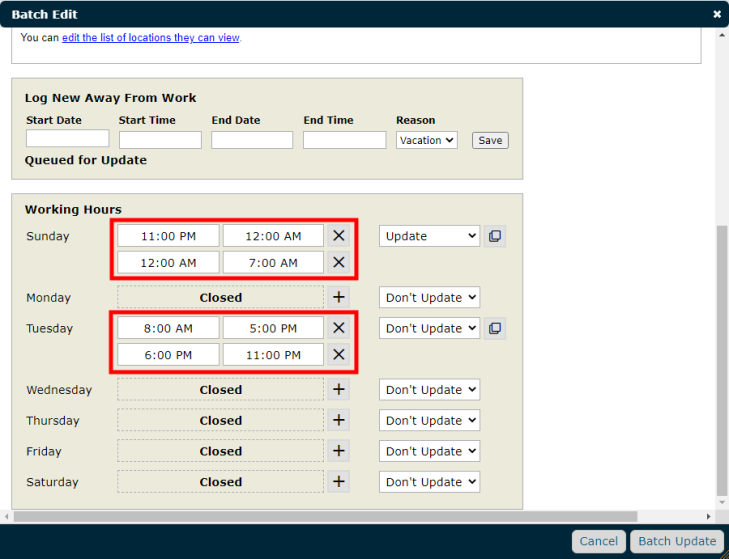This screenshot has width=729, height=559.
Task: Add working hours for Friday
Action: [x=338, y=451]
